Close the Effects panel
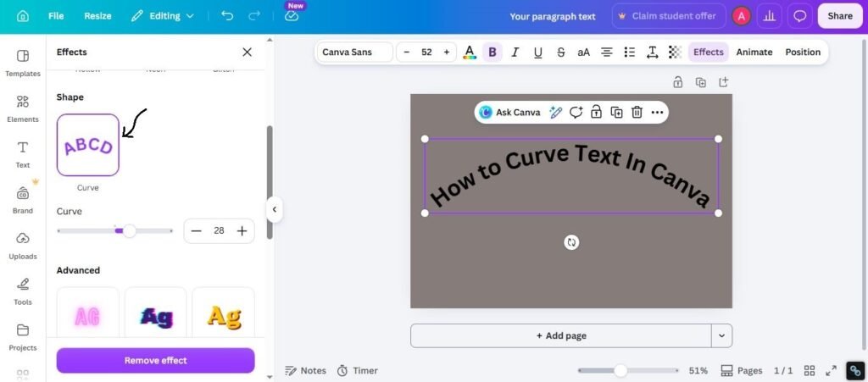 247,52
